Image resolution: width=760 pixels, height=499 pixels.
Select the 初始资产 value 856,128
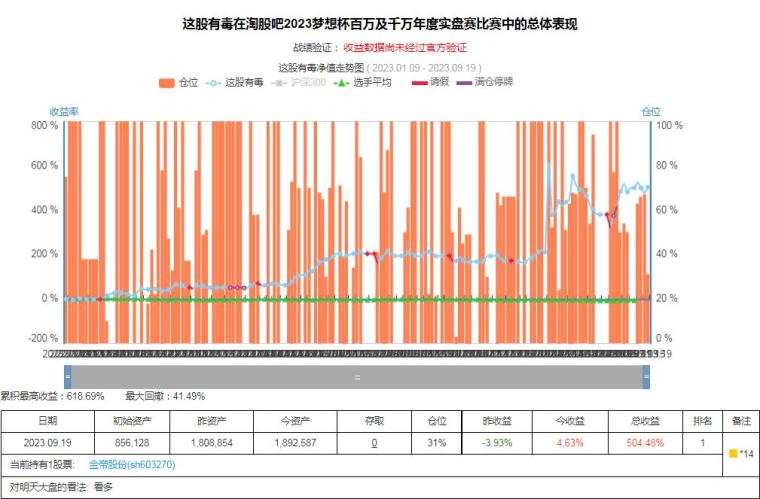click(x=132, y=443)
